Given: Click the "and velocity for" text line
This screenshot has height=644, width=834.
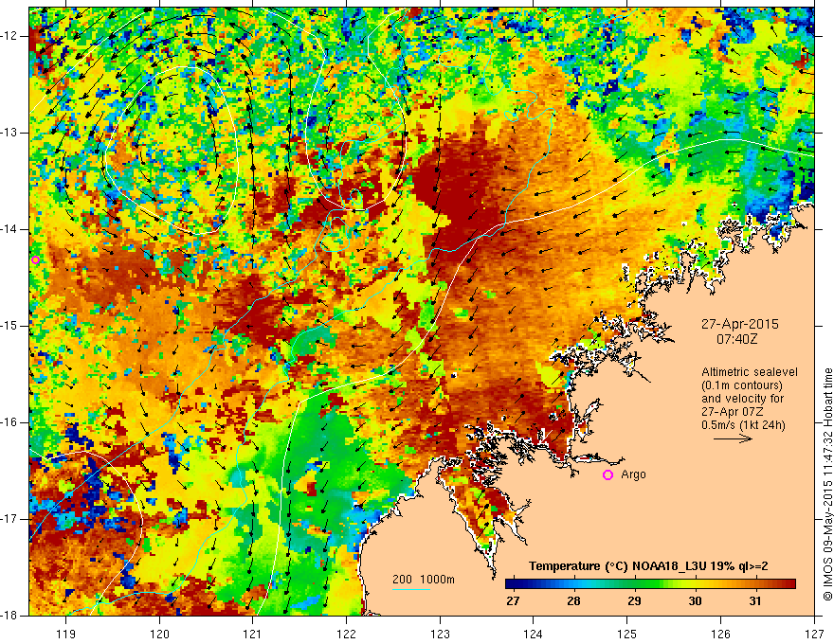Looking at the screenshot, I should pos(742,399).
